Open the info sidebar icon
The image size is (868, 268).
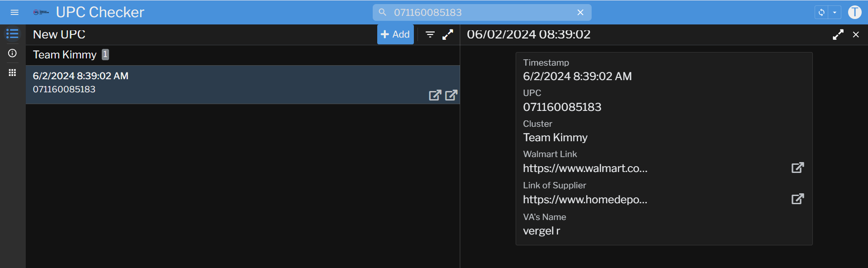tap(12, 53)
